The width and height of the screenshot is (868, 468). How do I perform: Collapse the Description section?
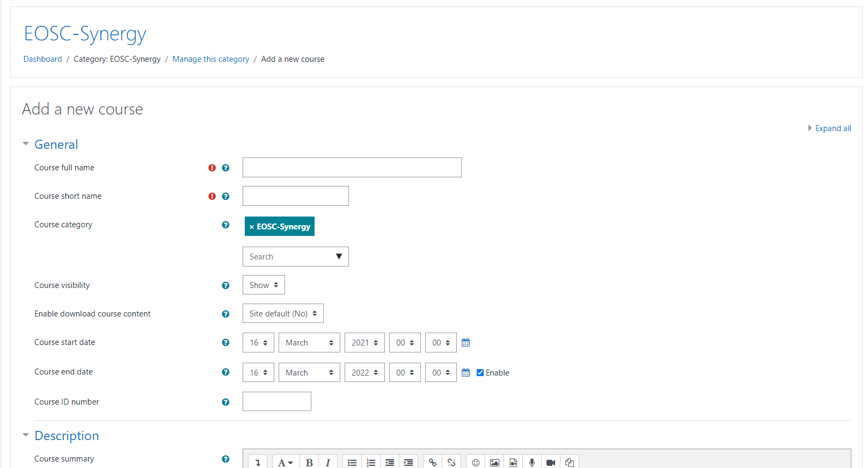pos(25,435)
